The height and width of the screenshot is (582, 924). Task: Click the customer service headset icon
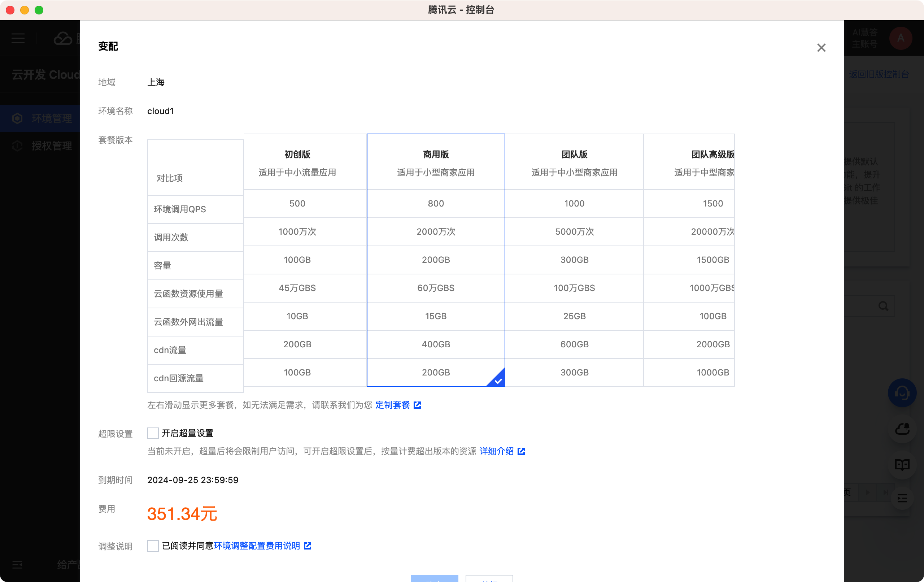[902, 393]
